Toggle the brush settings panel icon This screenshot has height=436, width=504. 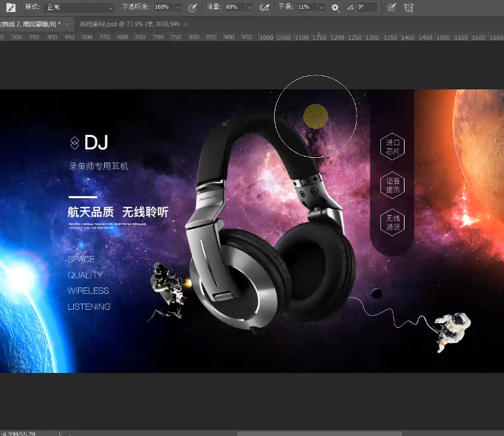(11, 7)
